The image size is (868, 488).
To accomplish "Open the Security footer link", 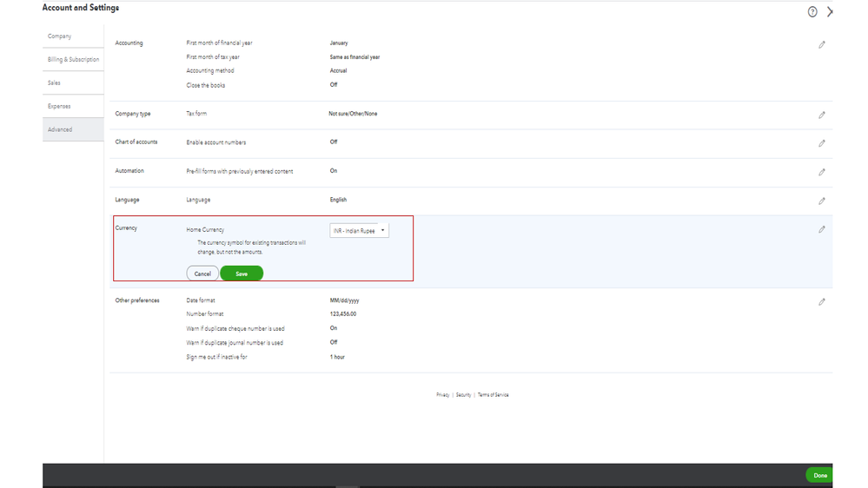I will click(x=463, y=395).
